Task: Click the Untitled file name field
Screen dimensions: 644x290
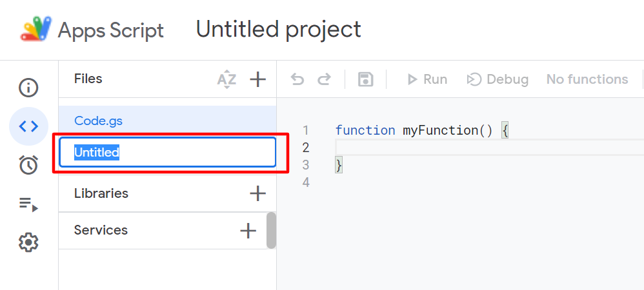Action: tap(167, 152)
